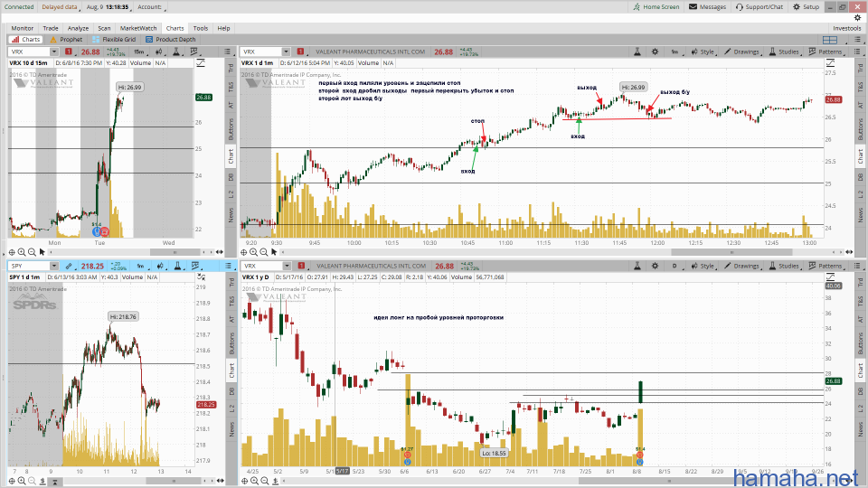The height and width of the screenshot is (488, 868).
Task: Open the Prophet sub-tab
Action: click(66, 39)
